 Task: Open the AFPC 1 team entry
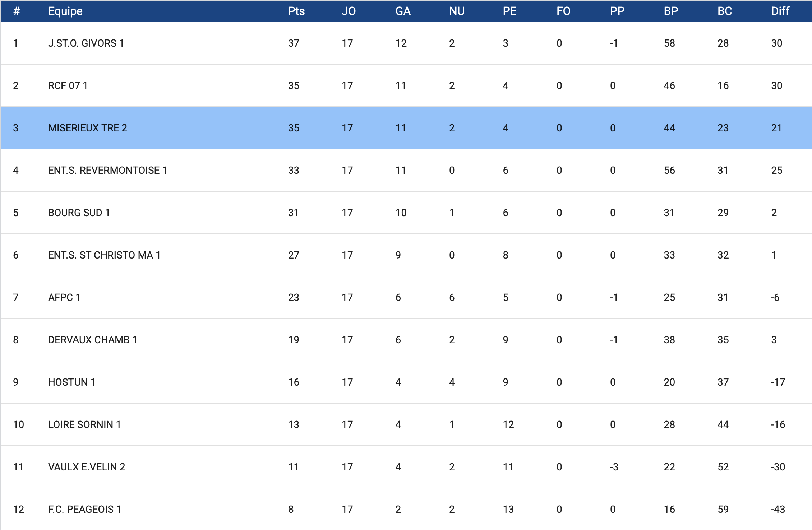(x=64, y=298)
